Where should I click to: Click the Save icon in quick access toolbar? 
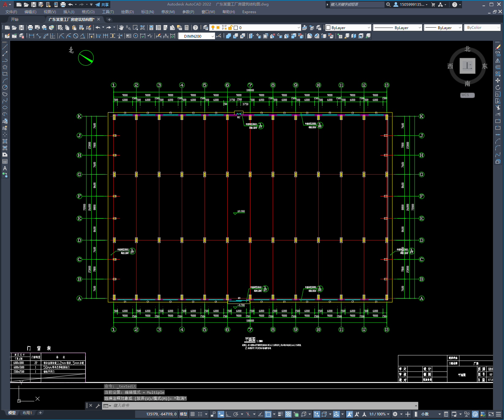coord(34,5)
